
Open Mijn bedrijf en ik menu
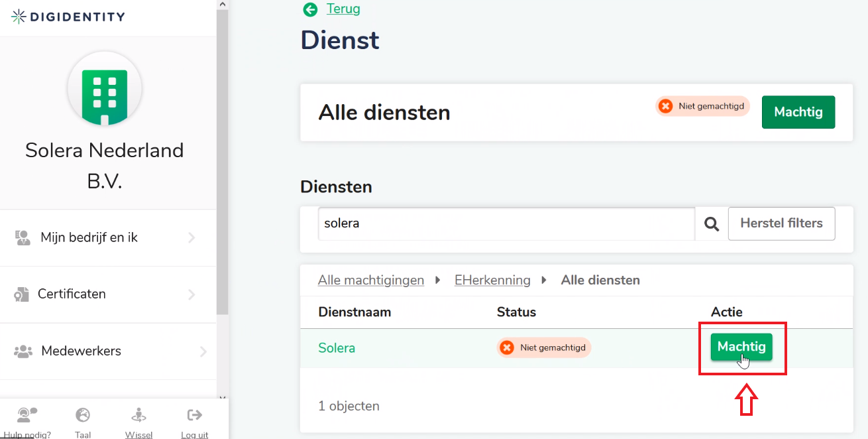click(108, 237)
